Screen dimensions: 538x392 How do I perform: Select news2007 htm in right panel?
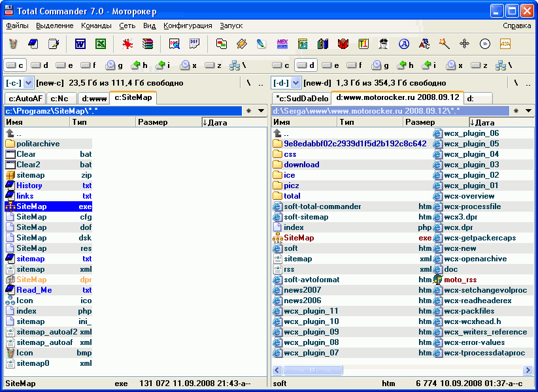pyautogui.click(x=352, y=290)
